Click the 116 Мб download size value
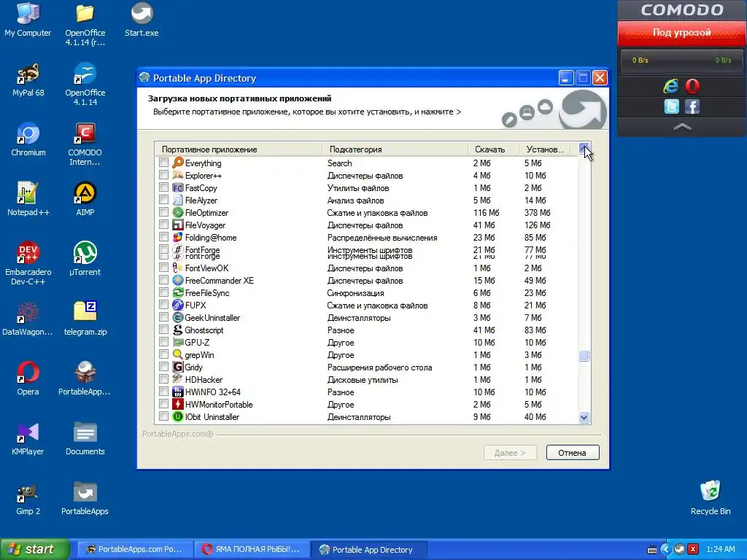 (x=487, y=212)
